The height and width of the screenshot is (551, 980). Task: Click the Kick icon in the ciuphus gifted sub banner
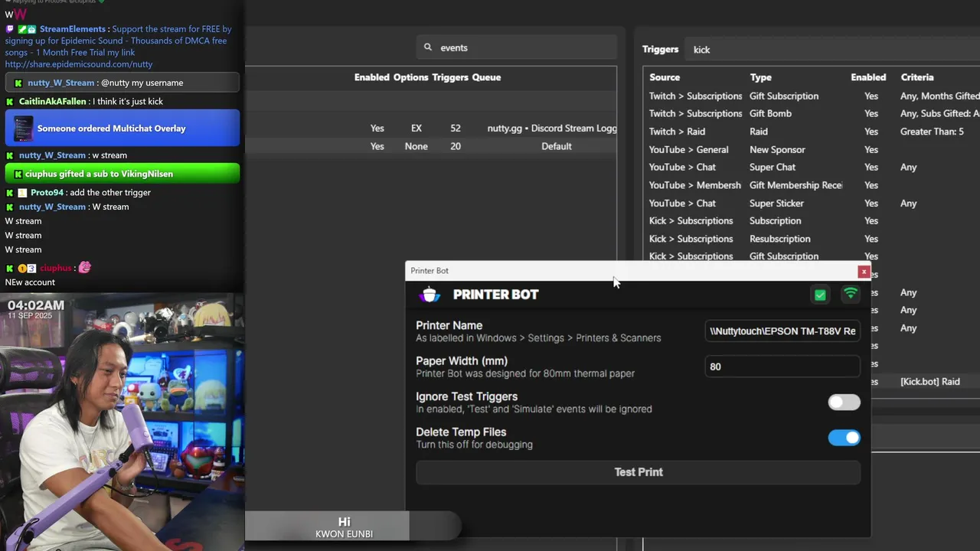click(18, 174)
